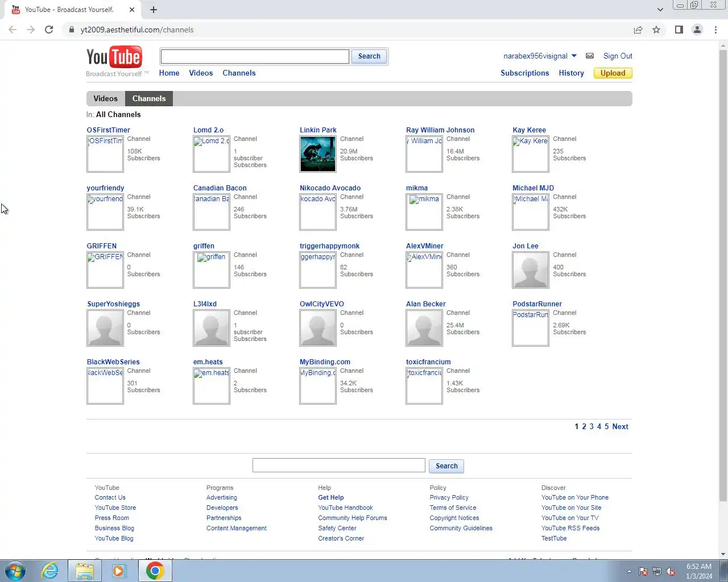Open the media player taskbar icon
The image size is (728, 582).
pos(118,571)
